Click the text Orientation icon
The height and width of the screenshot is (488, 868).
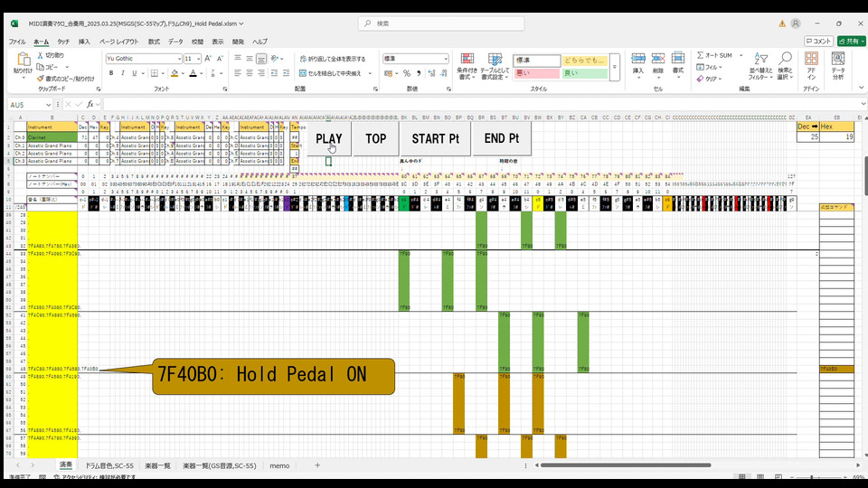pyautogui.click(x=275, y=59)
